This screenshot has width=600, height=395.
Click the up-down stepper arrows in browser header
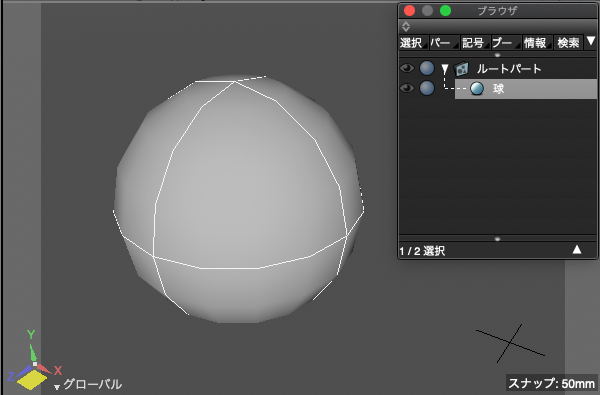[406, 27]
